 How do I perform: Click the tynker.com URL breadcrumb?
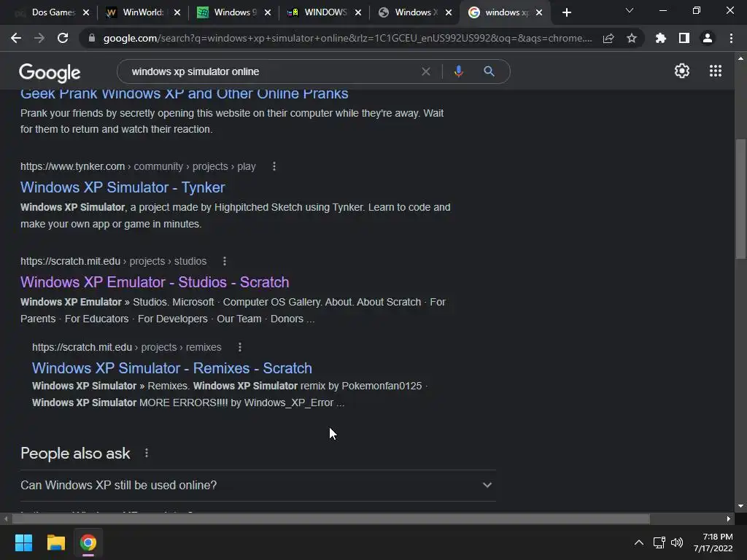(x=138, y=166)
